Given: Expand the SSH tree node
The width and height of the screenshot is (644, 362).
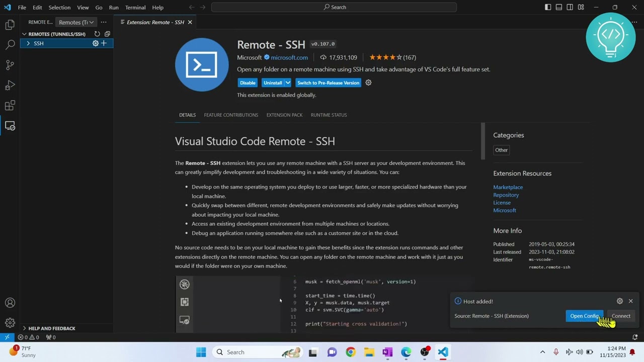Looking at the screenshot, I should tap(28, 43).
